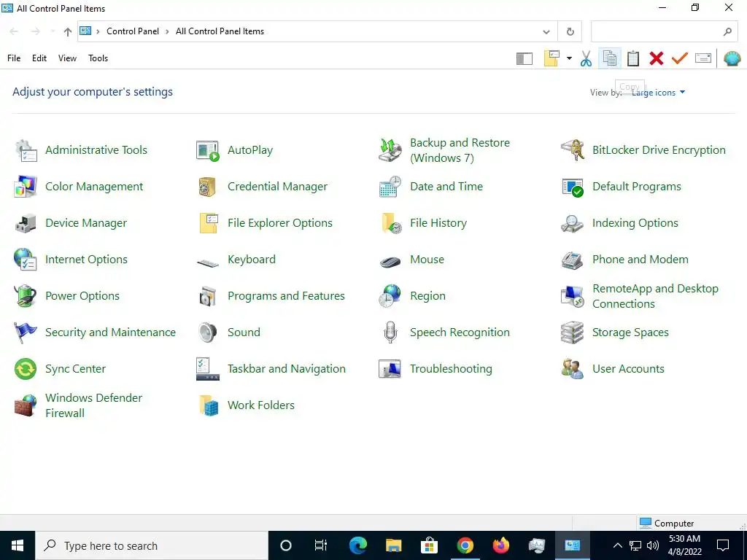This screenshot has width=747, height=560.
Task: Open the Sync Center green icon
Action: (x=26, y=369)
